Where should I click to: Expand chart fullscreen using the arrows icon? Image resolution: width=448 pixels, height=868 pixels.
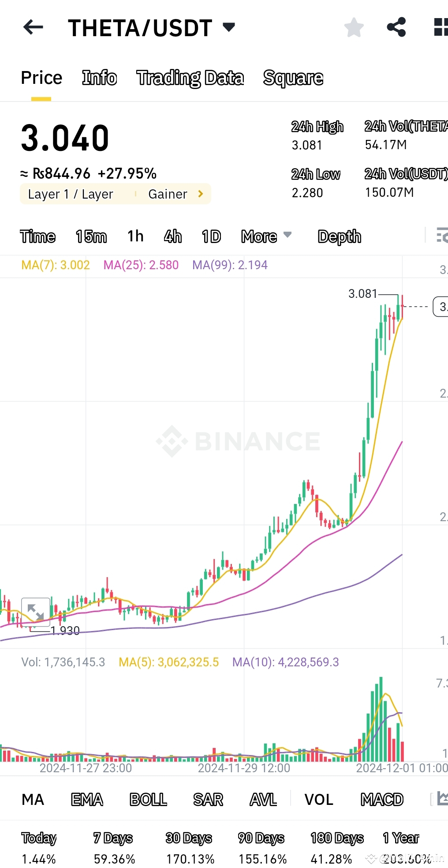coord(36,611)
